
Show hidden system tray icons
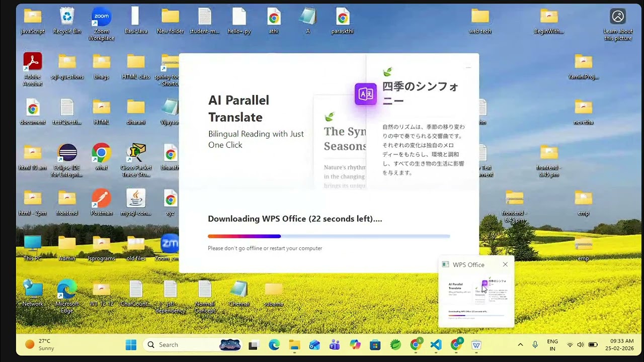[x=520, y=344]
